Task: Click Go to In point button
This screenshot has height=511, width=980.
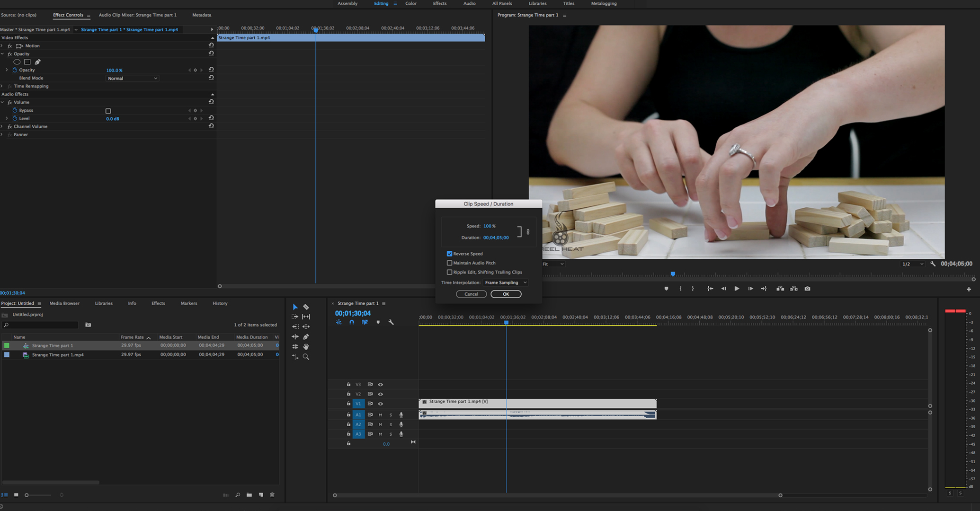Action: click(710, 289)
